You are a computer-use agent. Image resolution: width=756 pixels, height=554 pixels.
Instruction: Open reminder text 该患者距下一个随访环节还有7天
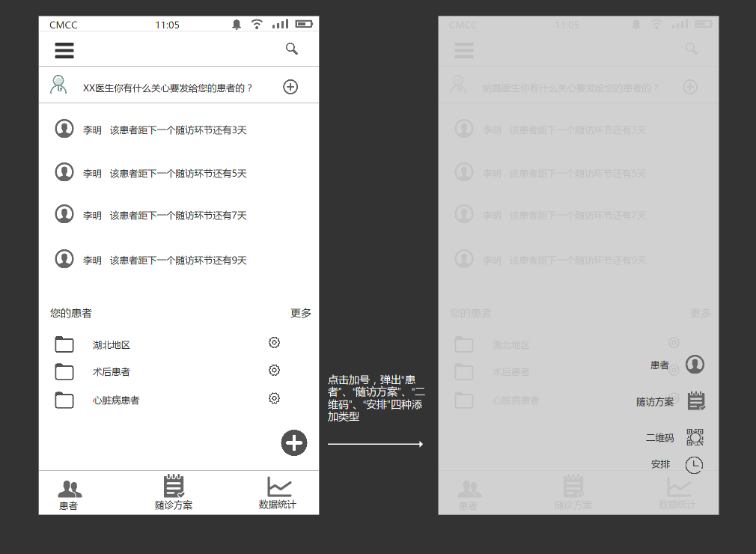178,216
